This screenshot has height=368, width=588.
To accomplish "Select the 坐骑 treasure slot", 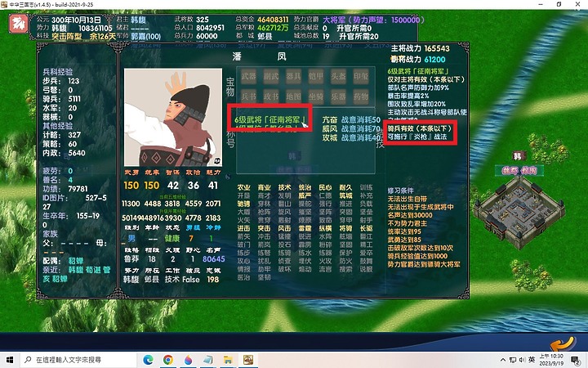I will click(316, 96).
